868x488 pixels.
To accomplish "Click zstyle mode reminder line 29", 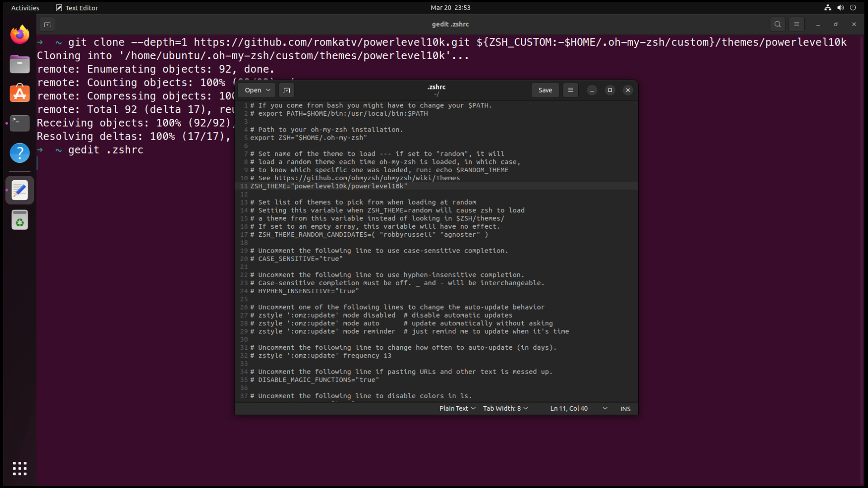I will [410, 332].
